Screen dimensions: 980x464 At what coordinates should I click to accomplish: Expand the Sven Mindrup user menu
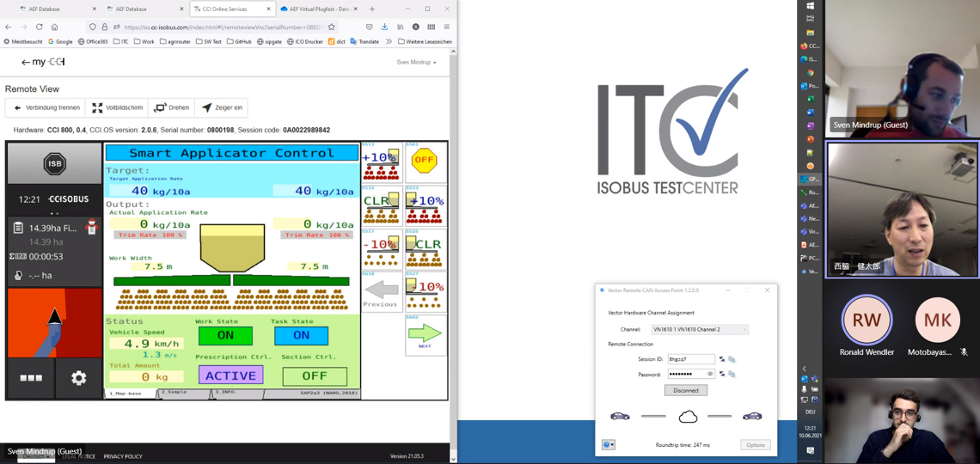pos(416,63)
